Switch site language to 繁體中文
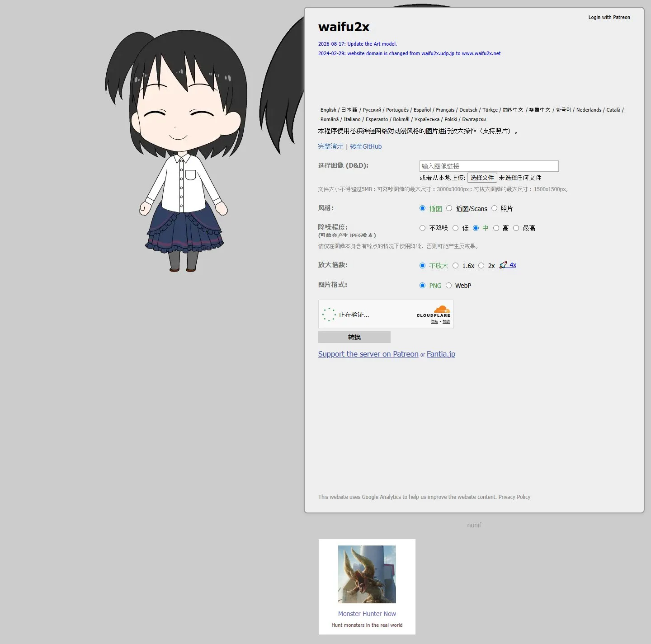Image resolution: width=651 pixels, height=644 pixels. (540, 110)
